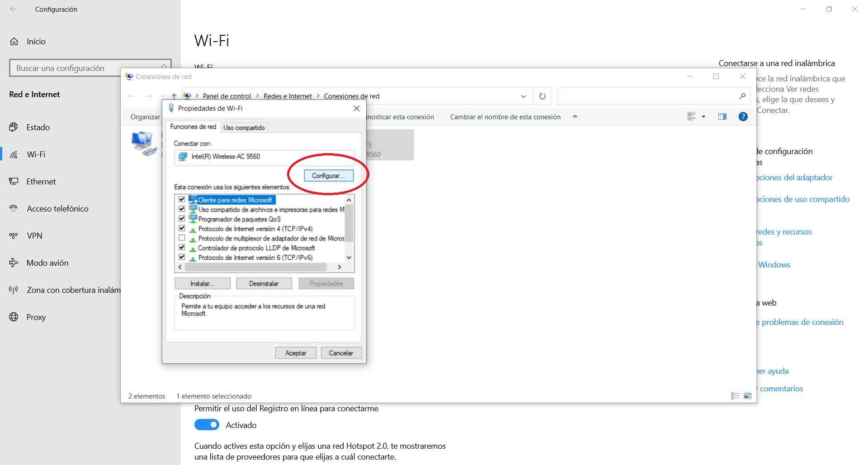868x465 pixels.
Task: Select the network adapter icon in Conexiones de red
Action: (x=144, y=143)
